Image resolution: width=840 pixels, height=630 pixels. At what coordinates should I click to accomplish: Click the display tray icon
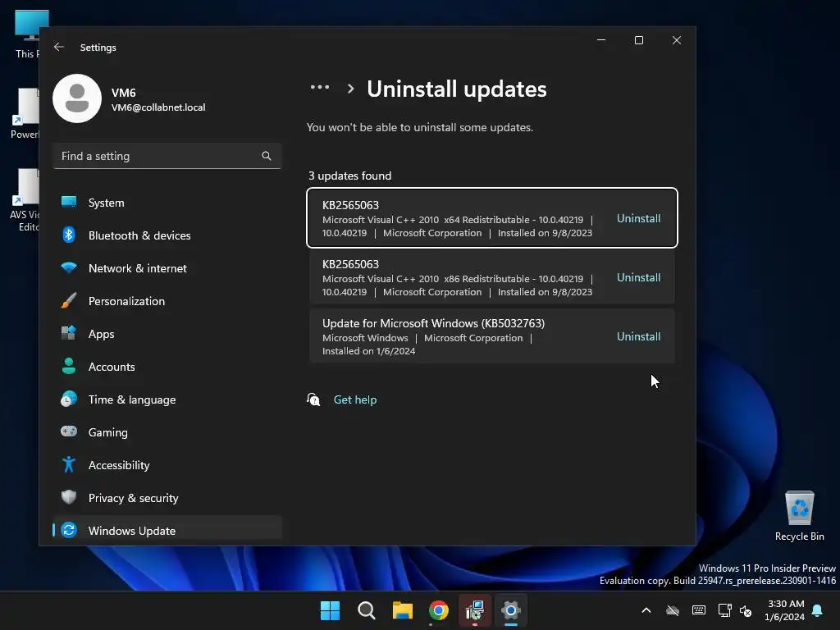point(724,610)
